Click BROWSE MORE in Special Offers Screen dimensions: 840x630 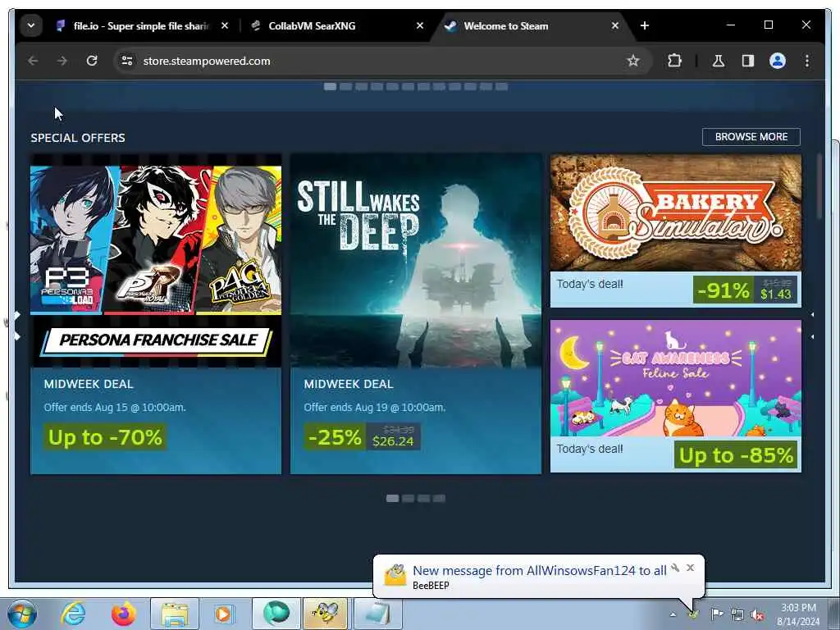(751, 137)
